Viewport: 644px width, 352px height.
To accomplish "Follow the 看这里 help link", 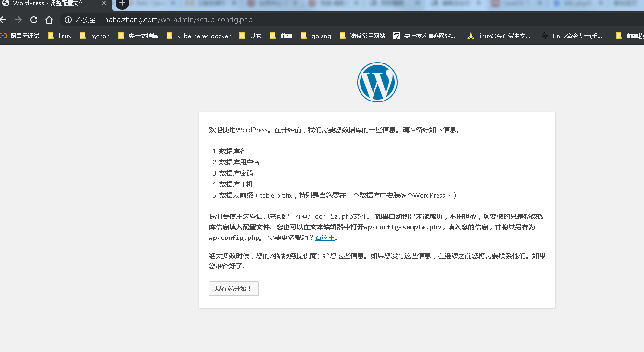I will [324, 238].
